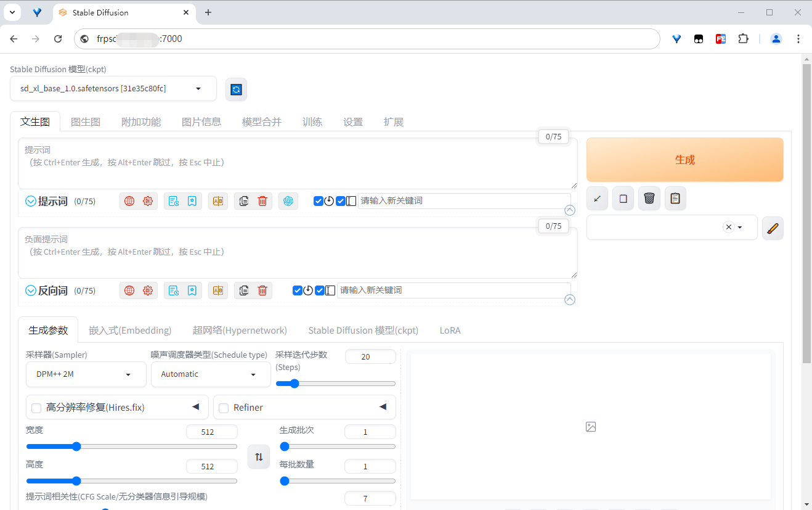Click the 宽度 value field showing 512
This screenshot has height=510, width=812.
coord(212,432)
